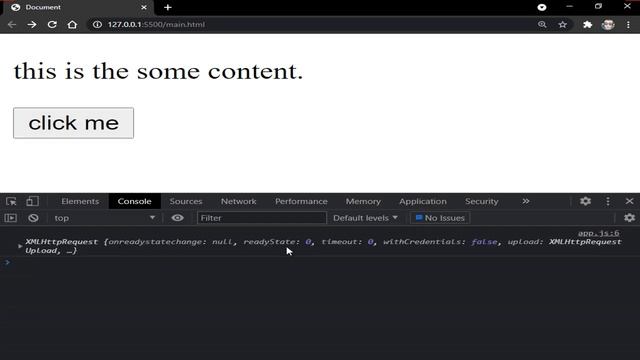Open the zoom magnifier icon in address bar
This screenshot has height=360, width=640.
pos(542,24)
